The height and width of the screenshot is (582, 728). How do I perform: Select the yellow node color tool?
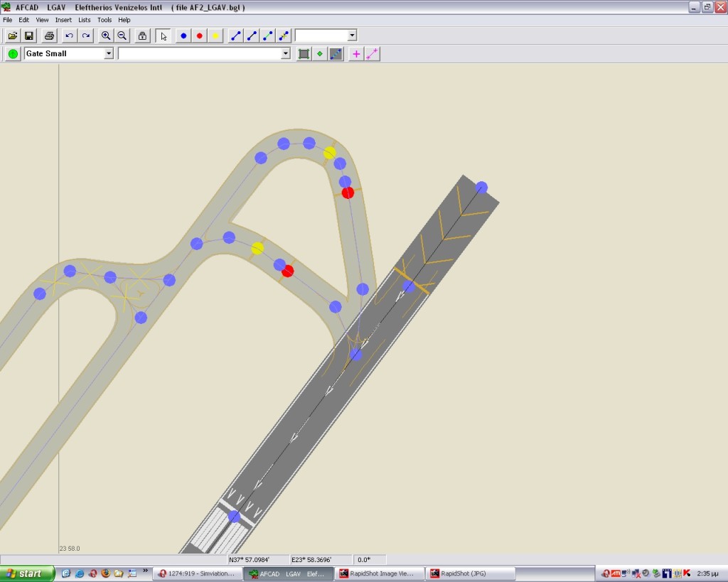tap(215, 36)
